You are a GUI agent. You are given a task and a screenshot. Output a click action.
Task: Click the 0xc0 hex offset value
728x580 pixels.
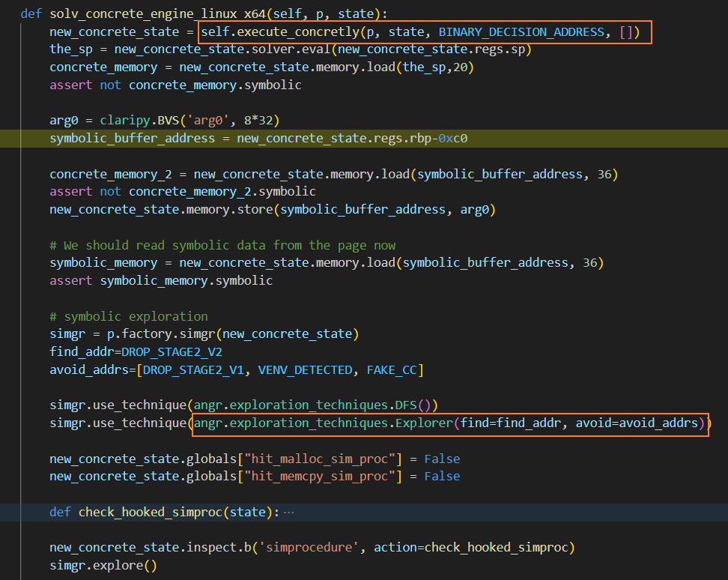452,139
